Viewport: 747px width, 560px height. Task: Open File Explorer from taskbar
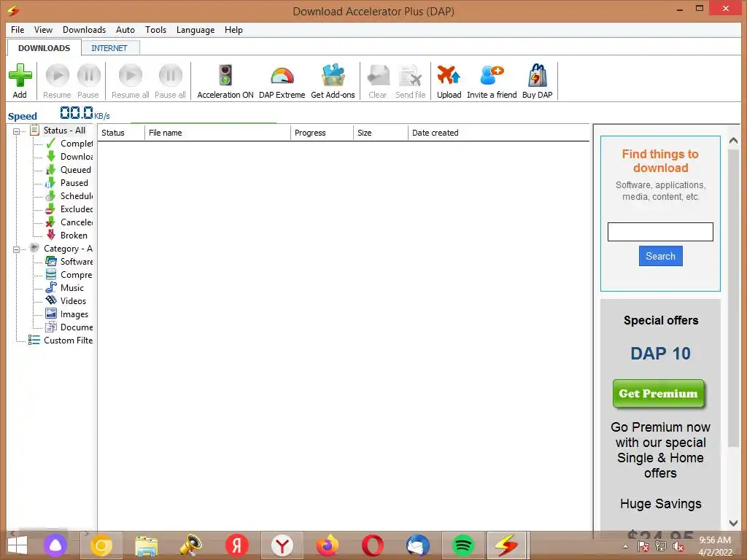pyautogui.click(x=146, y=545)
